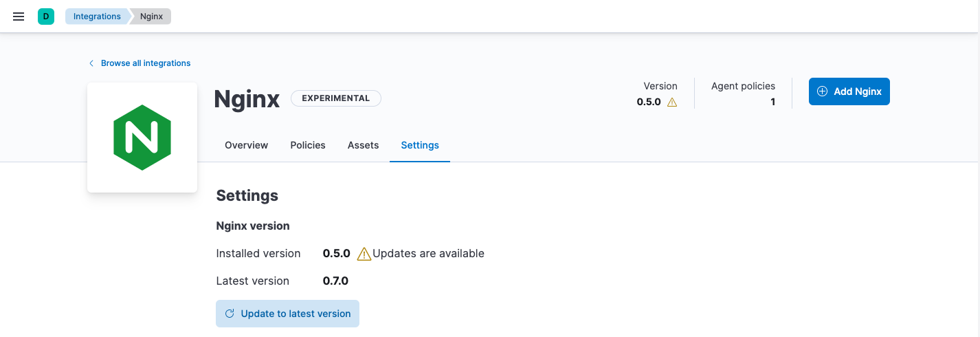The image size is (980, 337).
Task: Click the warning triangle beside header version
Action: coord(672,102)
